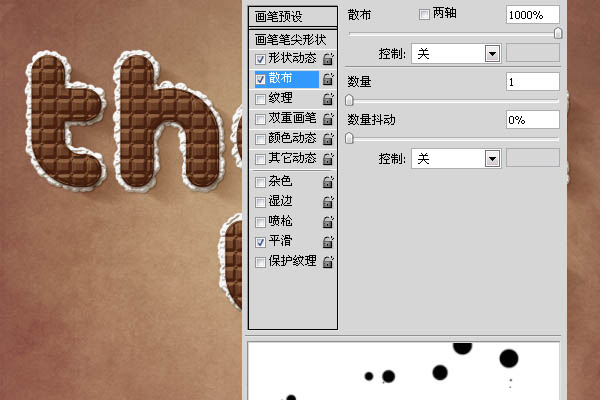Open the 控制 dropdown under 数量抖动
This screenshot has height=400, width=600.
[x=456, y=158]
